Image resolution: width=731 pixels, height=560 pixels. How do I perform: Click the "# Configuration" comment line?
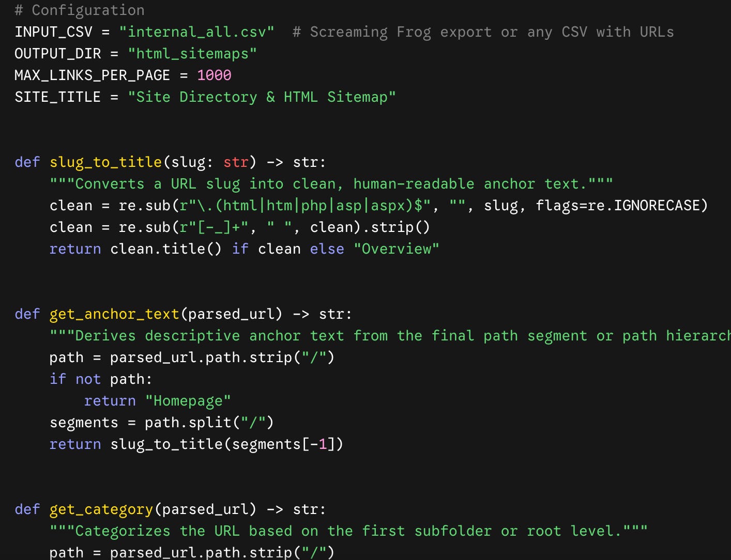80,10
